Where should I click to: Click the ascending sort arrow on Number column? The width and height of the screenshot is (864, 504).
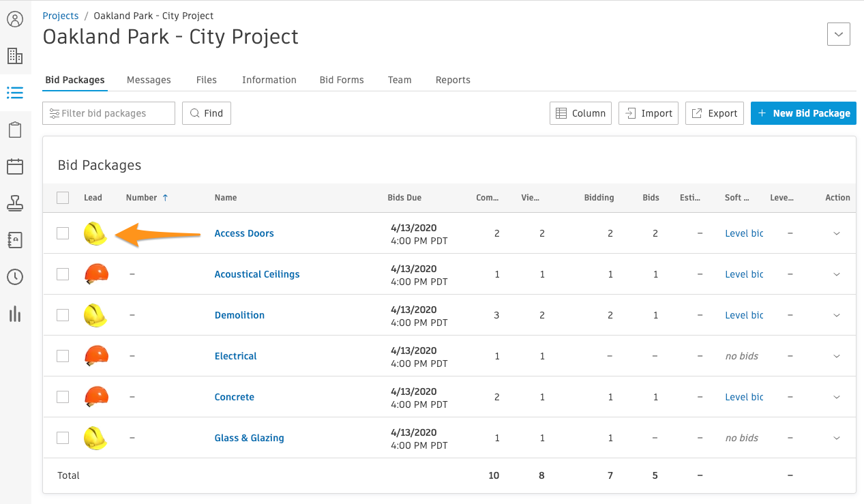[x=165, y=198]
